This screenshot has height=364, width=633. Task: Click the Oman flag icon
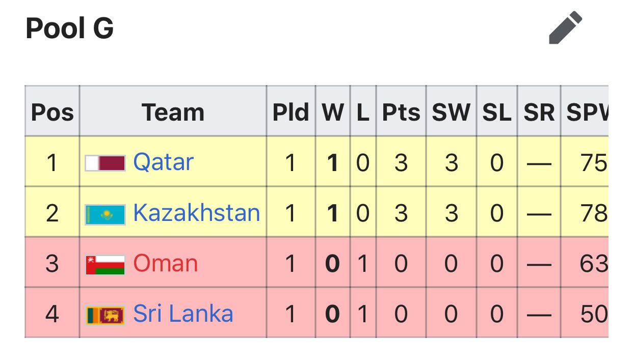click(x=106, y=265)
